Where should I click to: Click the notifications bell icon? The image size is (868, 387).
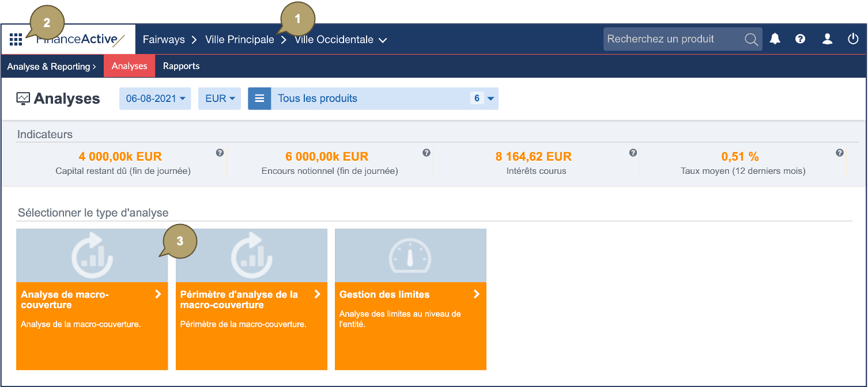(x=775, y=39)
